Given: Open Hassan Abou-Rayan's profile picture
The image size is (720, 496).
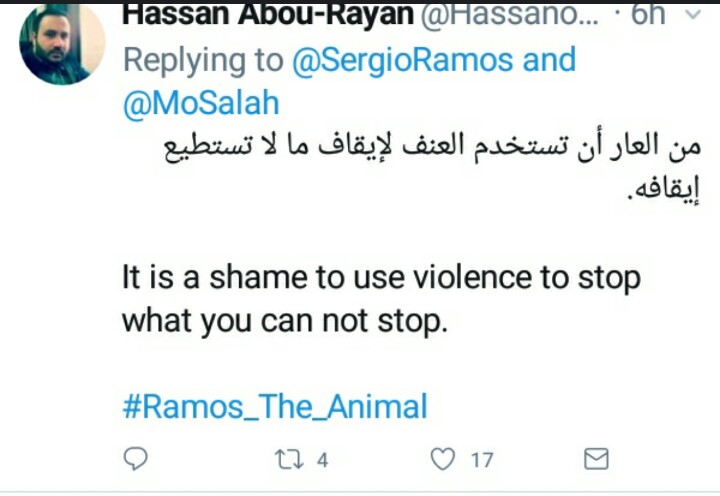Looking at the screenshot, I should coord(62,44).
